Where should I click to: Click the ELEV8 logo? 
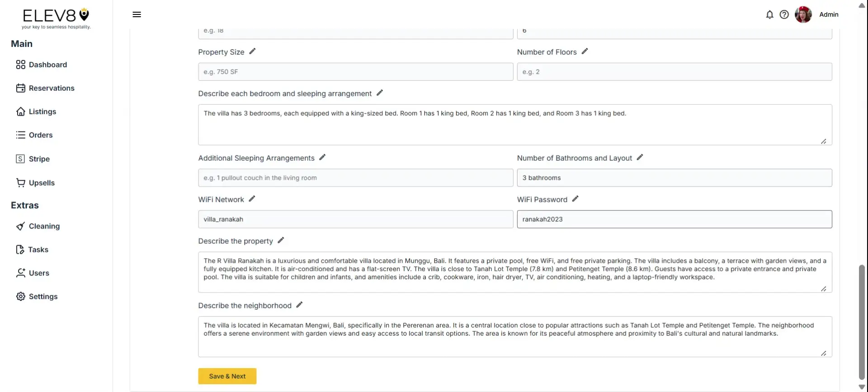click(56, 19)
